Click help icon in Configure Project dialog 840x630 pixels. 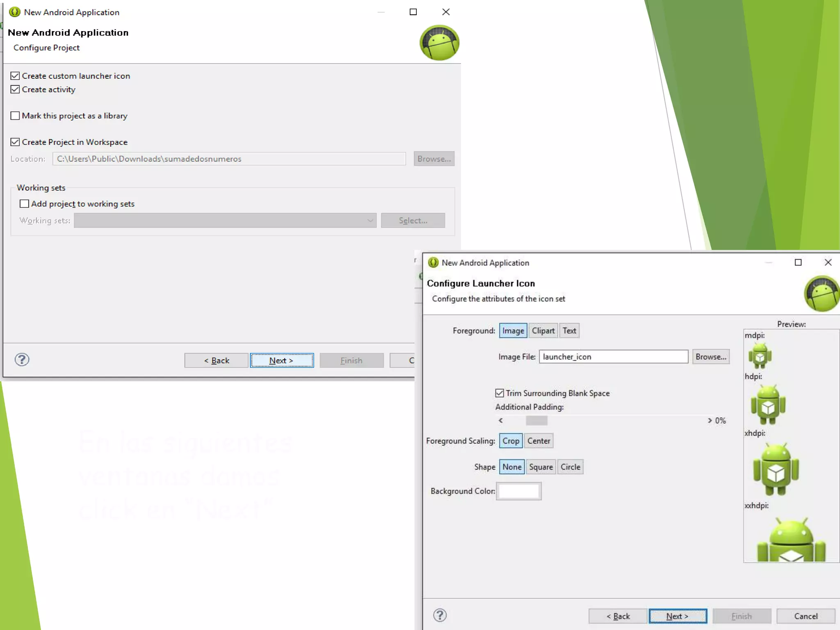pyautogui.click(x=22, y=360)
